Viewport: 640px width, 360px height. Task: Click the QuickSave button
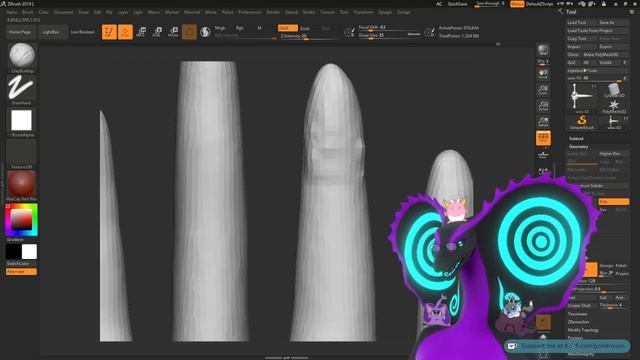pos(458,4)
